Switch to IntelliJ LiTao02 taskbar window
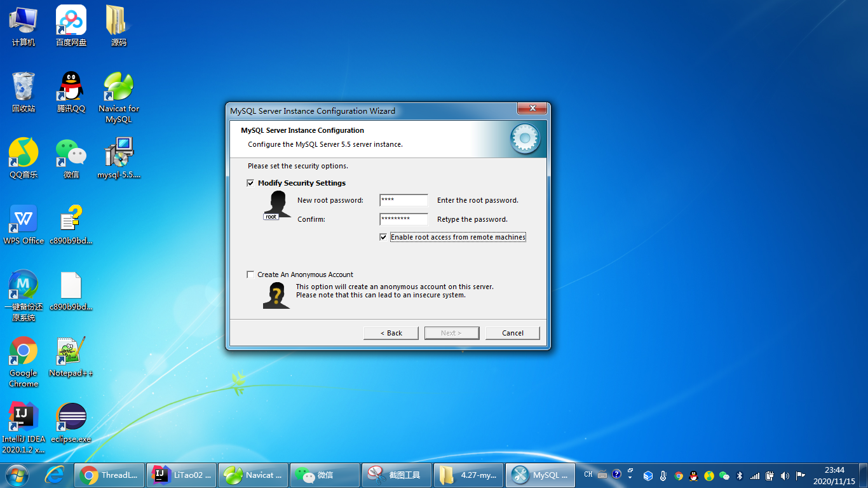 click(181, 475)
